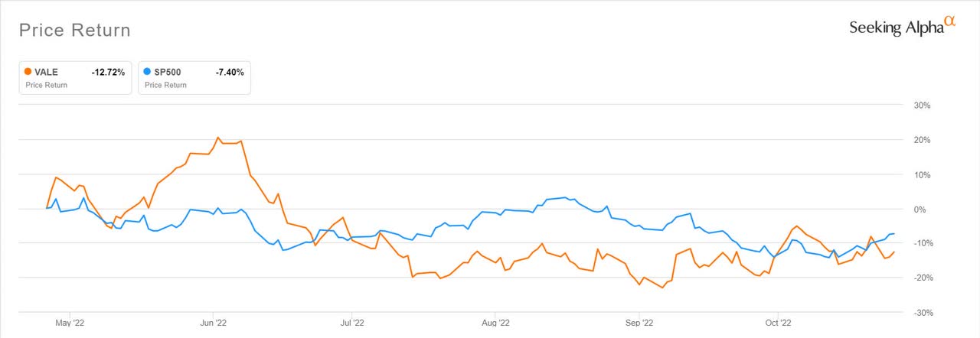
Task: Click the Seeking Alpha logo
Action: 902,27
